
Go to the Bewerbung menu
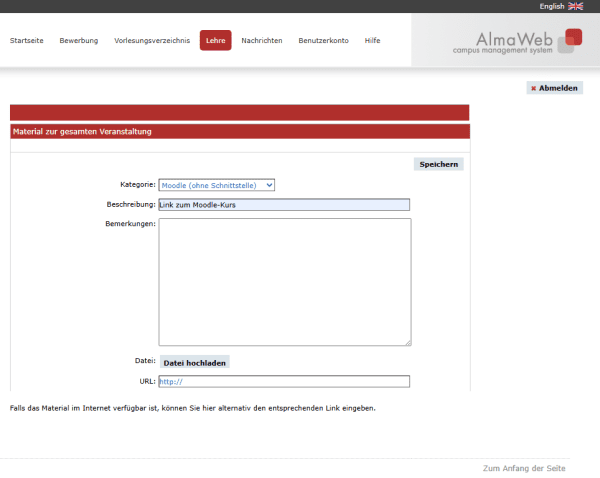pos(79,41)
